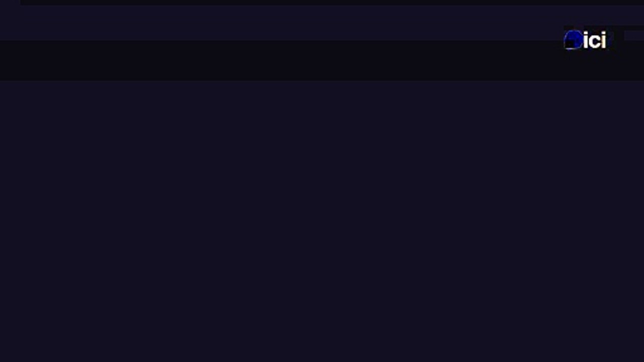The width and height of the screenshot is (644, 362).
Task: Select the small gray box right of "ici"
Action: (x=633, y=35)
